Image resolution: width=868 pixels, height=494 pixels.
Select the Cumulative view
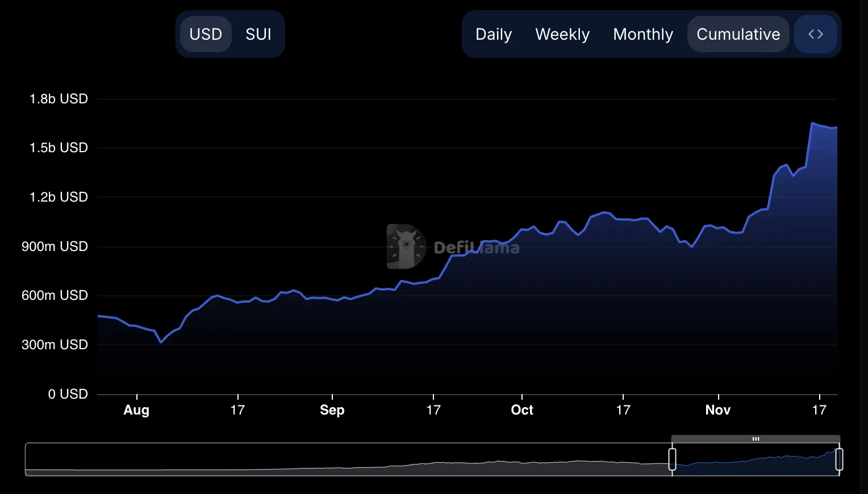pyautogui.click(x=738, y=34)
